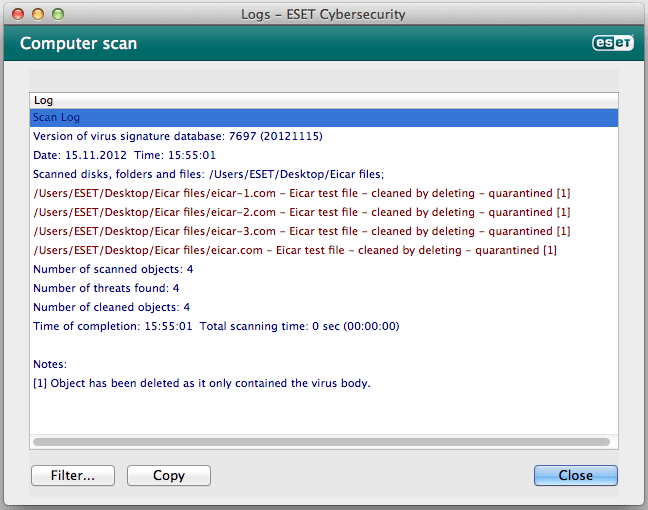Viewport: 648px width, 510px height.
Task: Click the Time of completion row
Action: pos(216,326)
